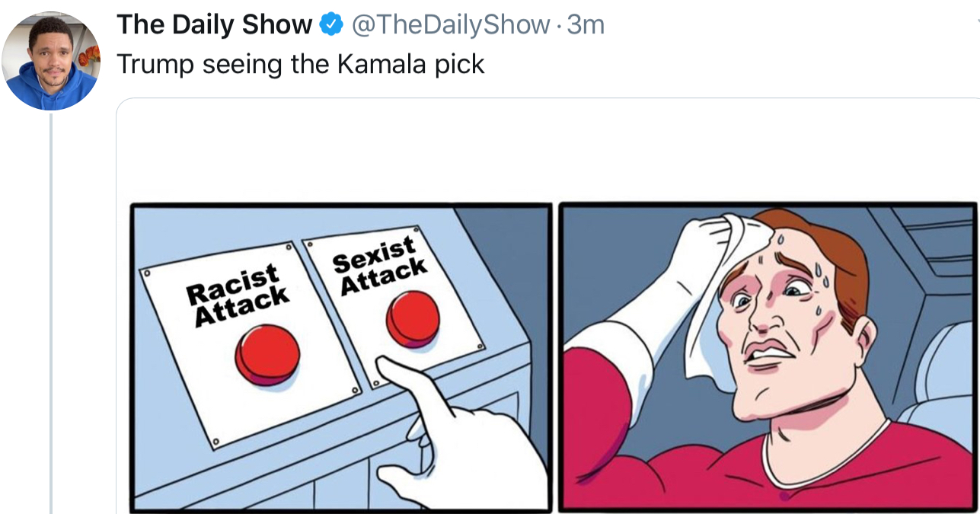Click the red button under Racist Attack
980x514 pixels.
coord(267,354)
